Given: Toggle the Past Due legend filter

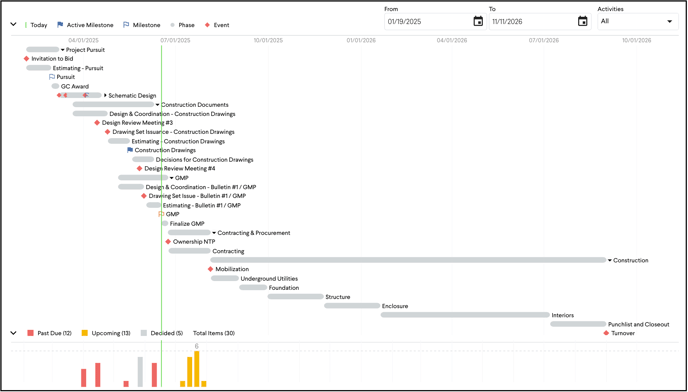Looking at the screenshot, I should [49, 333].
